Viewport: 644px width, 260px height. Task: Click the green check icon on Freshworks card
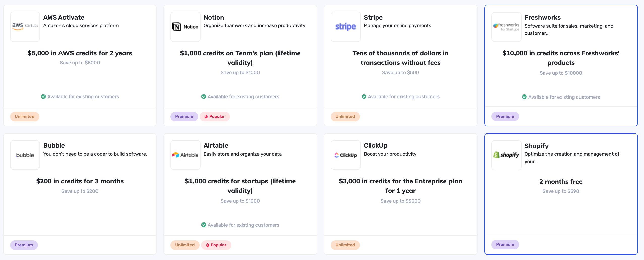point(524,97)
